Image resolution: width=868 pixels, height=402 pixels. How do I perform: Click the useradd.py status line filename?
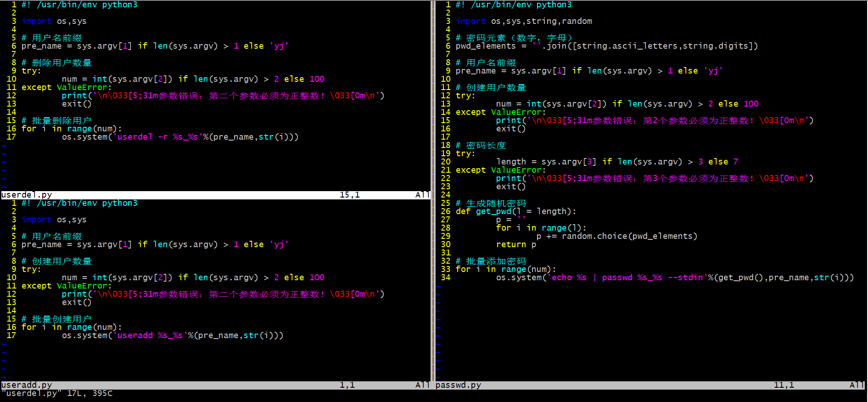click(27, 385)
